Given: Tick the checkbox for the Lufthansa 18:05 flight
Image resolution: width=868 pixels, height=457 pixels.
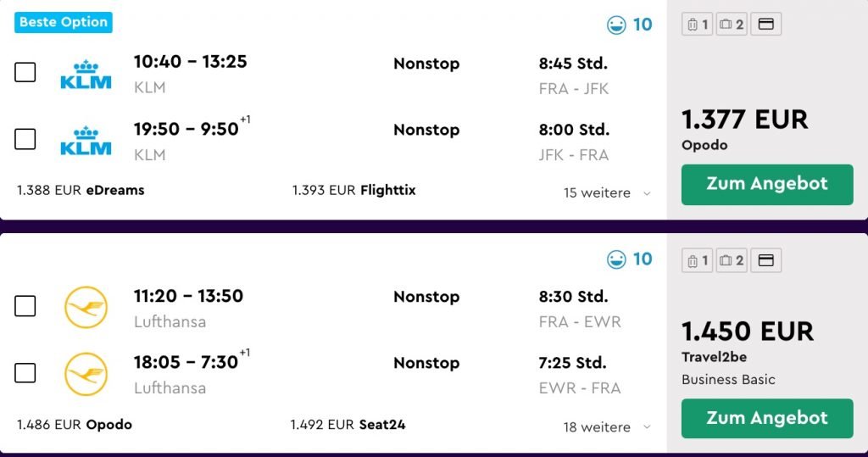Looking at the screenshot, I should pos(25,373).
